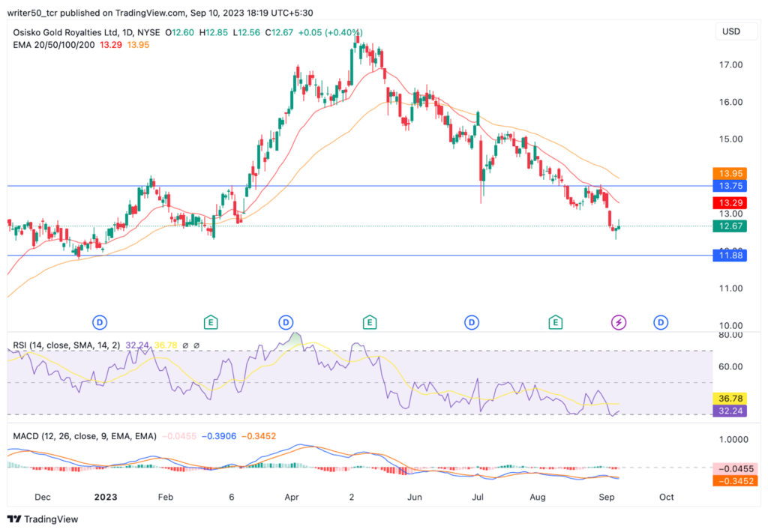Click the red 13.29 price axis label
The height and width of the screenshot is (532, 768).
click(730, 202)
